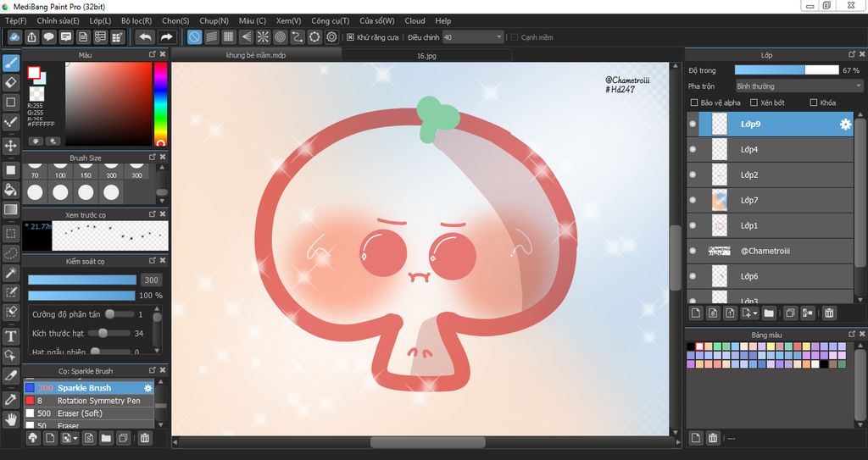The width and height of the screenshot is (868, 460).
Task: Open Lớp9 layer settings gear
Action: [845, 125]
